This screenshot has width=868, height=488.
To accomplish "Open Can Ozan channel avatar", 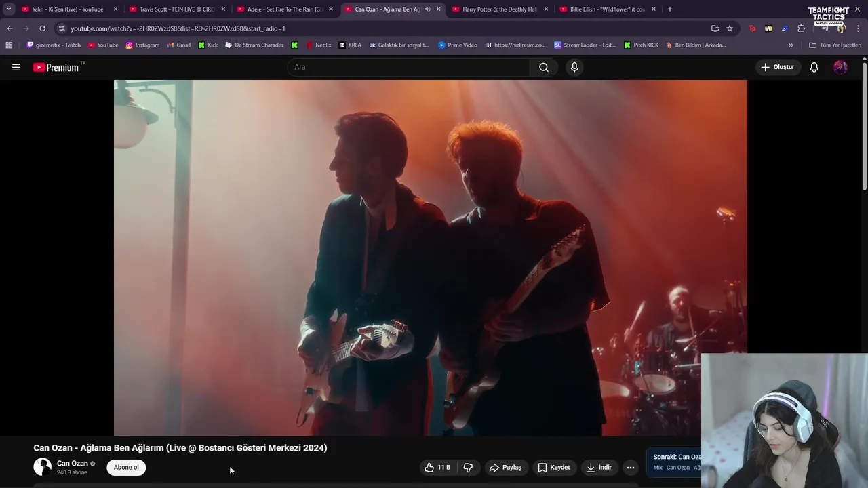I will point(42,467).
